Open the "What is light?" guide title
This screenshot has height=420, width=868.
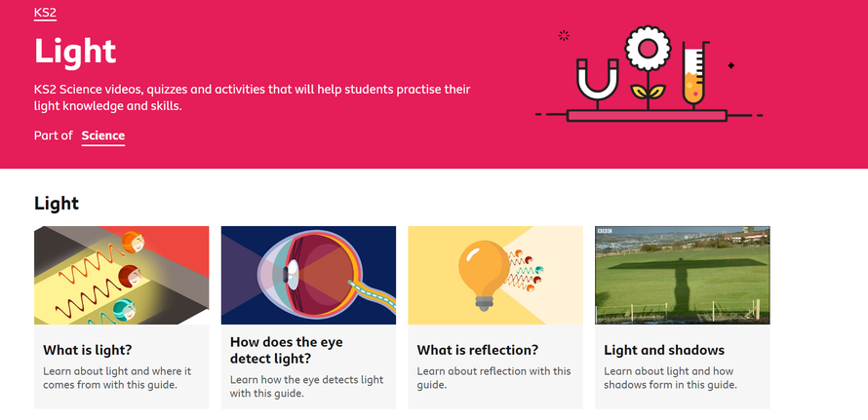click(89, 350)
